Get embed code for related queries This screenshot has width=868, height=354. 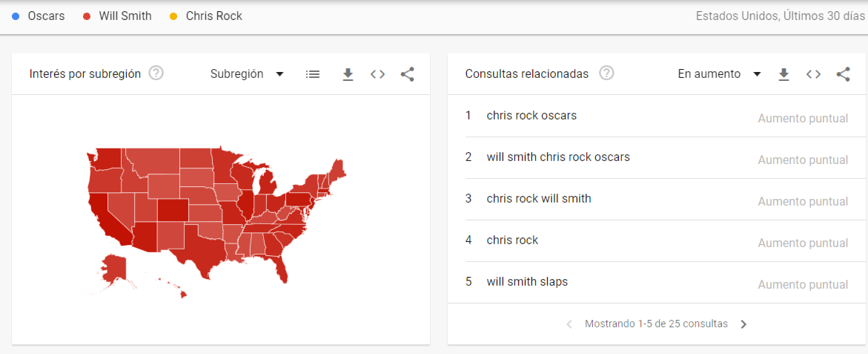coord(813,74)
